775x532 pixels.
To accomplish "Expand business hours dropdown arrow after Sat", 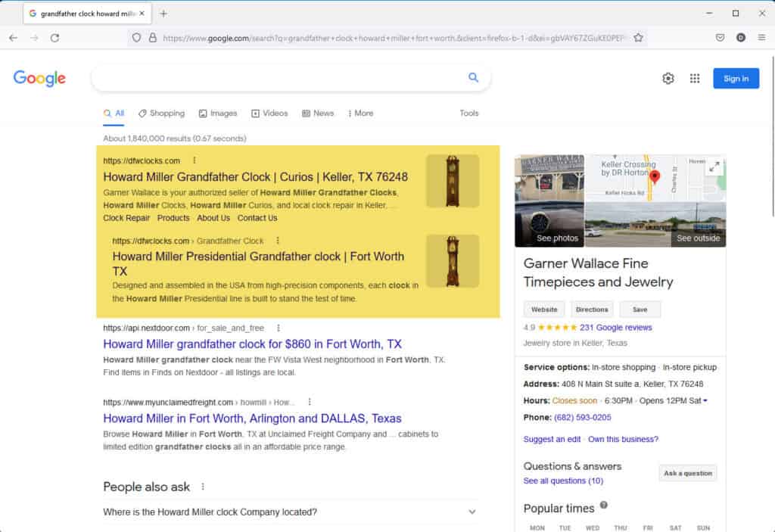I will [x=705, y=401].
